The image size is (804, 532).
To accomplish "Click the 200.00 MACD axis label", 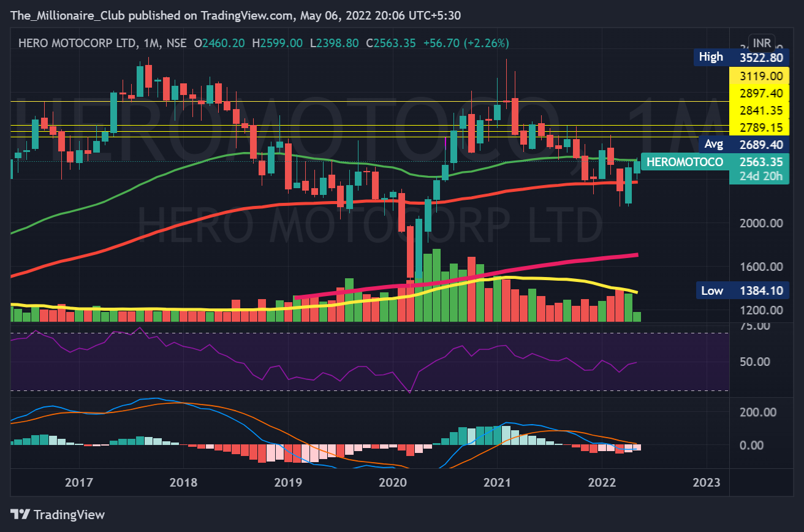I will 758,412.
